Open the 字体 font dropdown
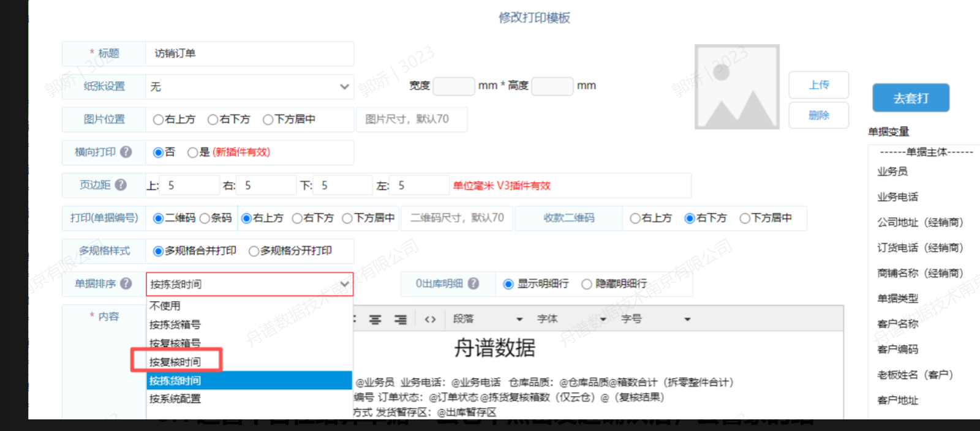 click(571, 319)
